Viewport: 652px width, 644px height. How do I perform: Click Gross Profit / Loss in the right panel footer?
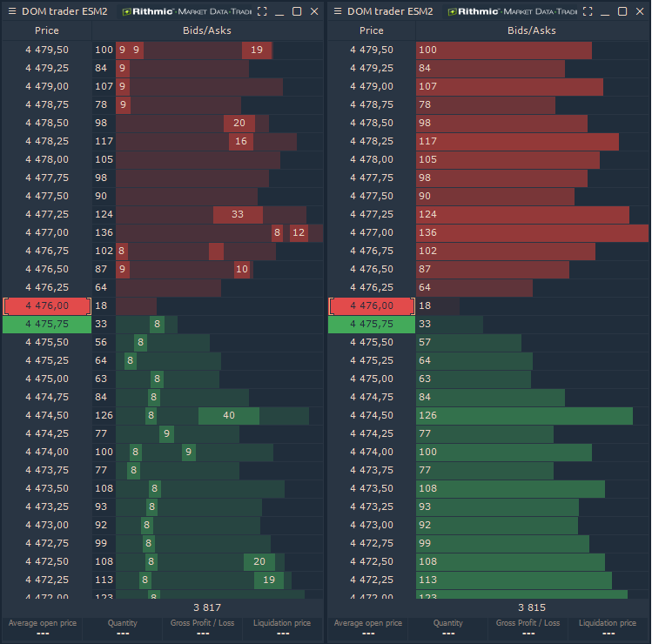click(528, 628)
